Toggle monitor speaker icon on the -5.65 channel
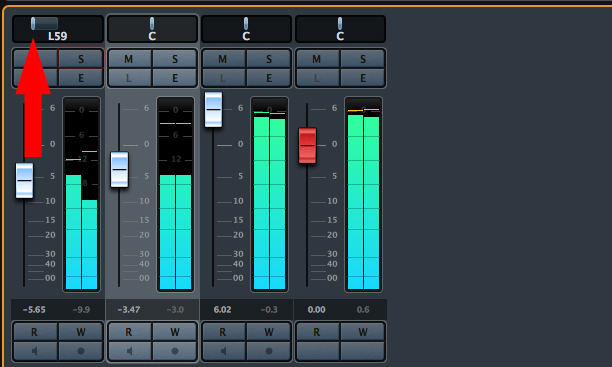The height and width of the screenshot is (367, 612). 34,351
